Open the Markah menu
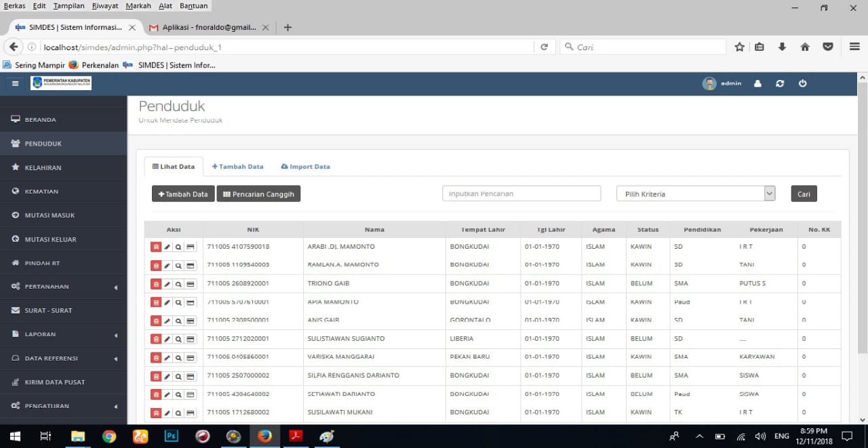Viewport: 868px width, 448px height. coord(138,5)
